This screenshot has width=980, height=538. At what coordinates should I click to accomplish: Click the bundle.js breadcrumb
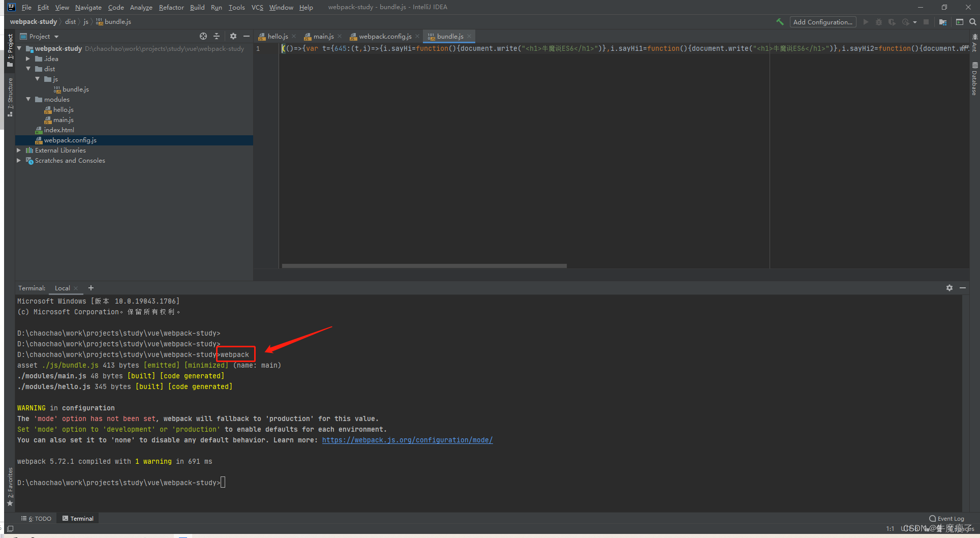[x=113, y=21]
